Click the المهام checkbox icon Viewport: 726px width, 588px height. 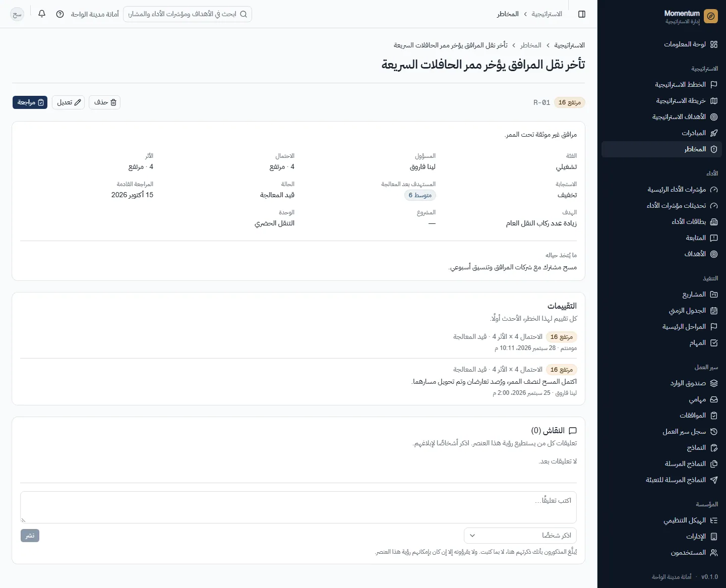(x=713, y=343)
